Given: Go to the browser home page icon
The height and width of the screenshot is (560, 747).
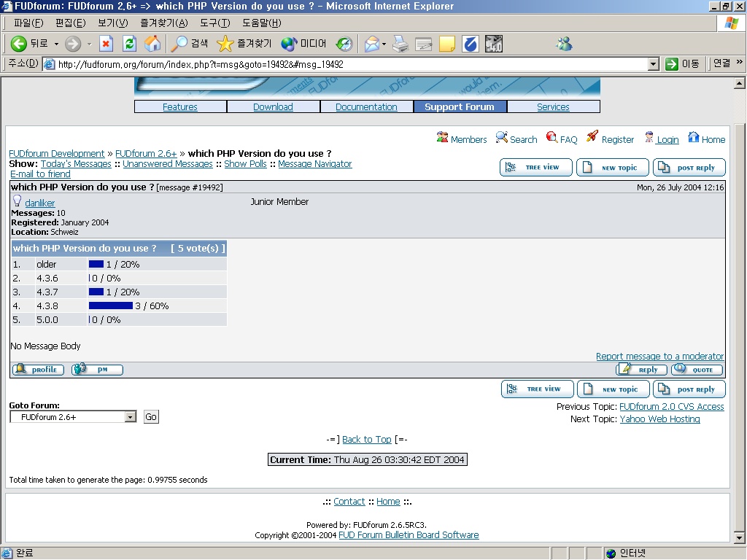Looking at the screenshot, I should point(152,44).
